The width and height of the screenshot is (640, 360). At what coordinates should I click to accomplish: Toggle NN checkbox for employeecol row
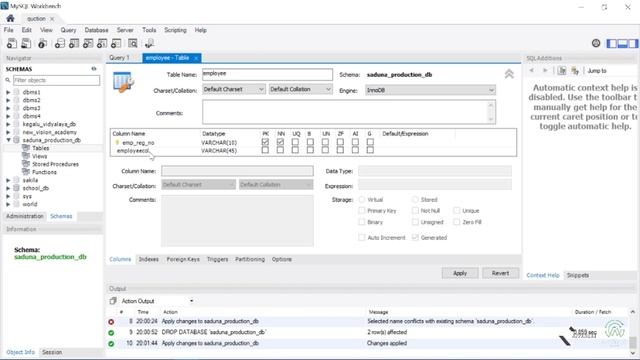(280, 150)
